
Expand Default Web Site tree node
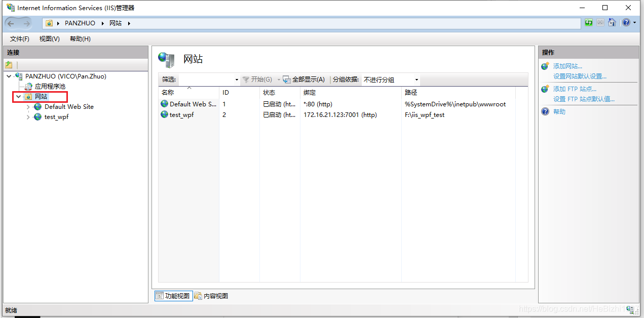point(28,107)
